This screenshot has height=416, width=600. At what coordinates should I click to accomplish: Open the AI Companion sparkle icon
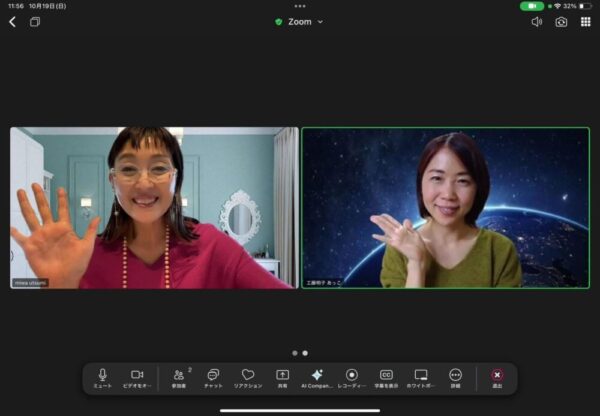point(317,375)
